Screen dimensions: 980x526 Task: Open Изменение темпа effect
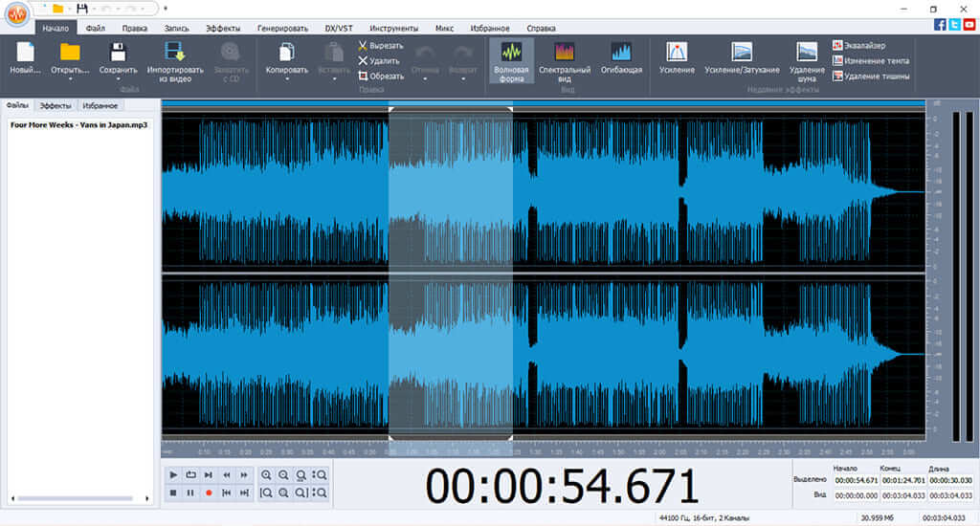(871, 60)
